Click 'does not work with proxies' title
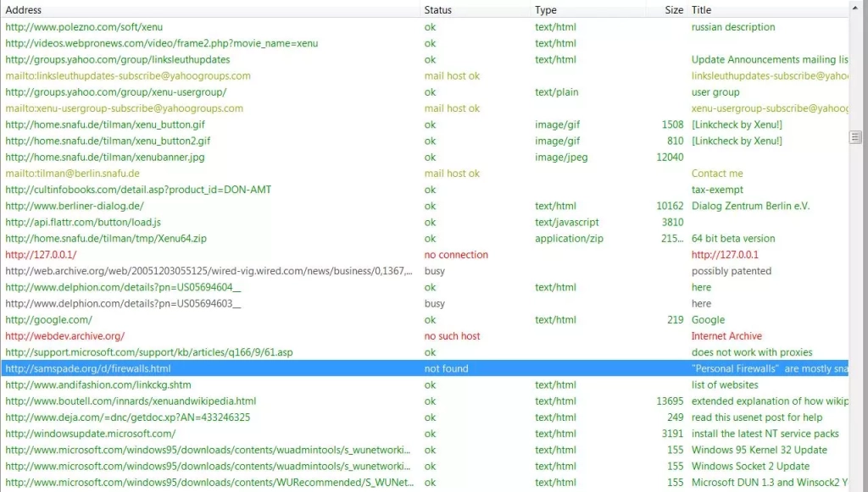 pos(752,352)
